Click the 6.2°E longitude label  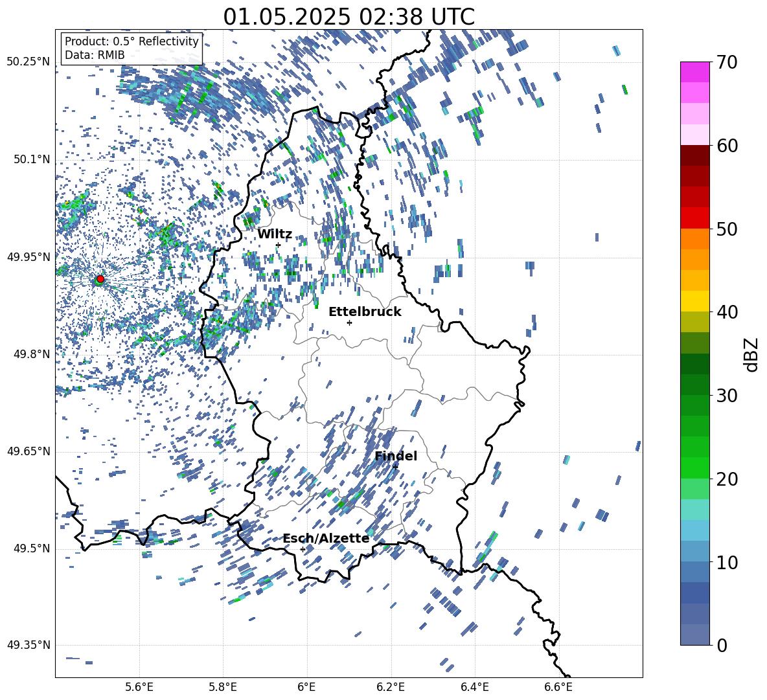391,687
